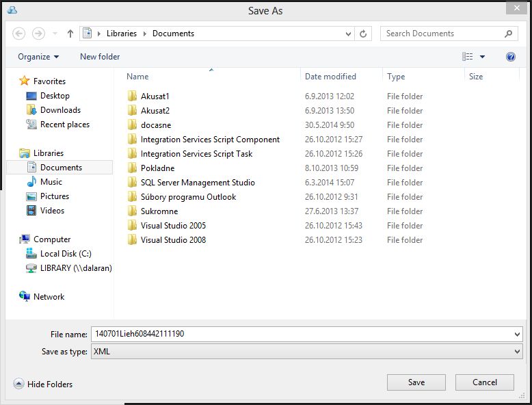Select the Visual Studio 2008 folder

coord(173,240)
